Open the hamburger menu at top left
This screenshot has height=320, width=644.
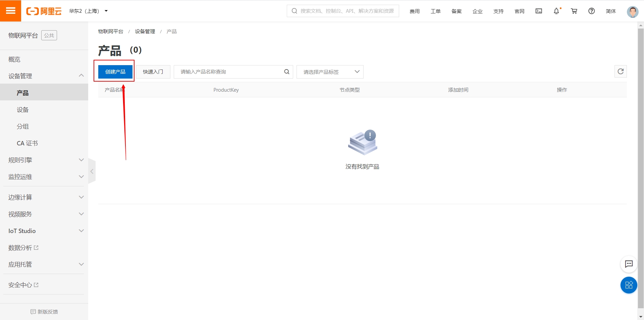(x=11, y=11)
